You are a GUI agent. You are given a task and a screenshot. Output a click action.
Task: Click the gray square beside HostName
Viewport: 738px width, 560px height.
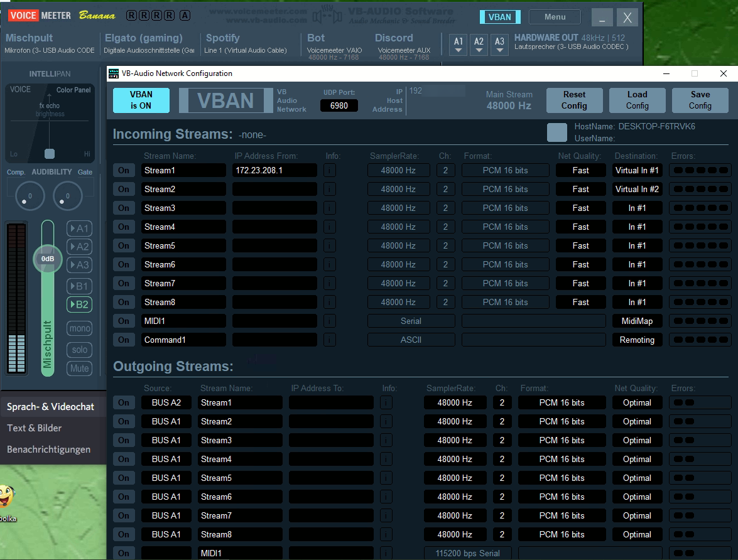556,132
